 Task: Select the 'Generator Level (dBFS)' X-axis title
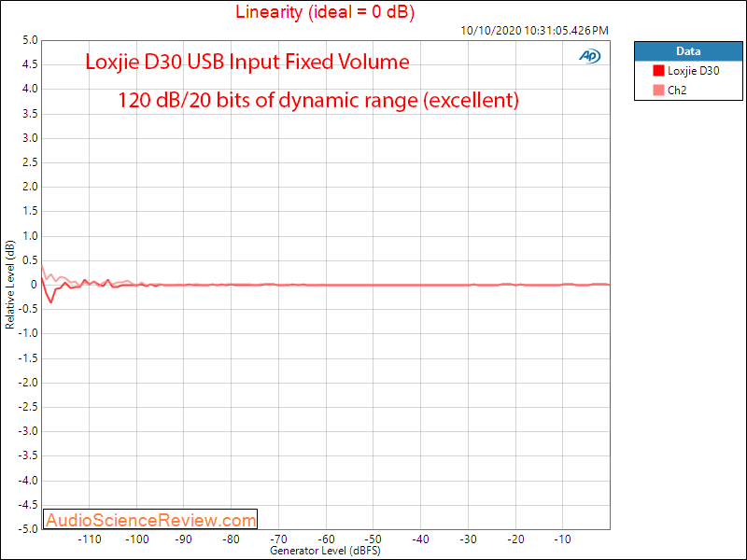325,551
